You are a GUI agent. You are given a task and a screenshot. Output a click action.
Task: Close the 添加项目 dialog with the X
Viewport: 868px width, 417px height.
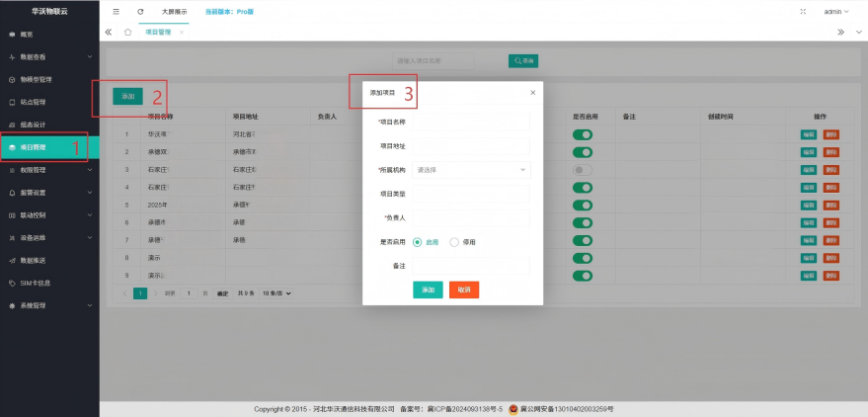tap(533, 92)
